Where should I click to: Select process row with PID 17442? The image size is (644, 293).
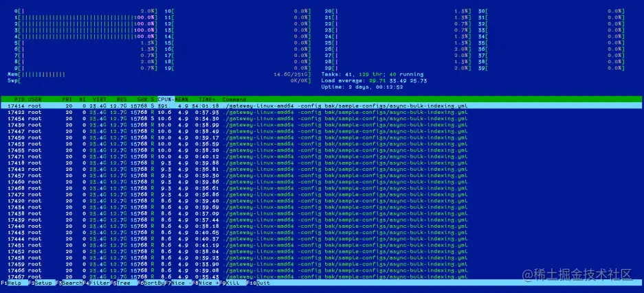pos(322,169)
